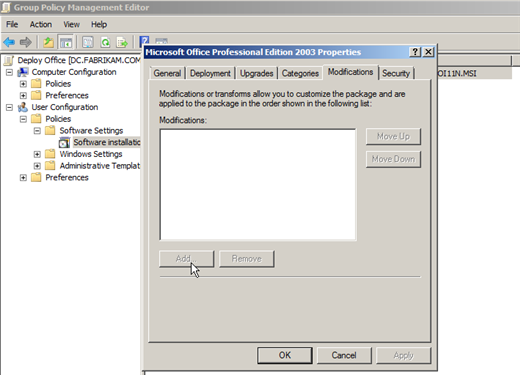Click inside the Modifications list box

258,184
